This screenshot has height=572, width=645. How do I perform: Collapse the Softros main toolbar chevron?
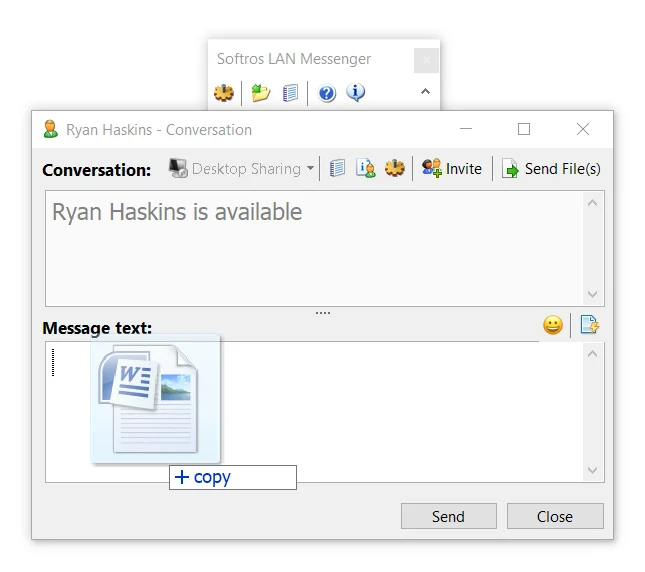click(425, 91)
